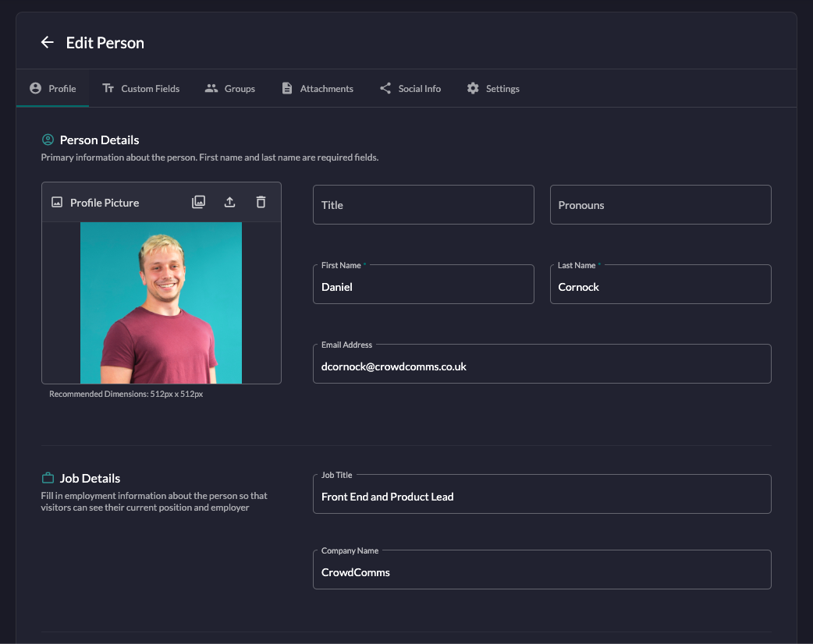Open the Custom Fields tab
This screenshot has width=813, height=644.
(x=140, y=89)
